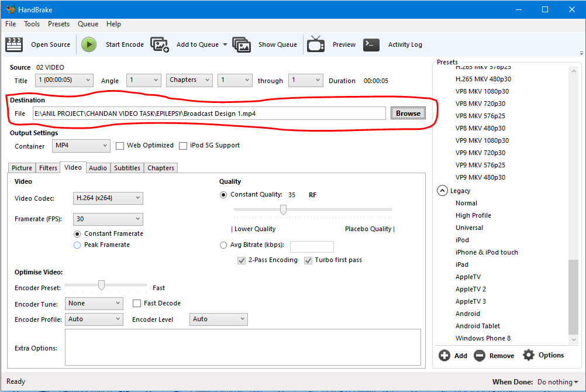The width and height of the screenshot is (586, 392).
Task: Click the Presets list scrollbar thumb
Action: pos(573,297)
